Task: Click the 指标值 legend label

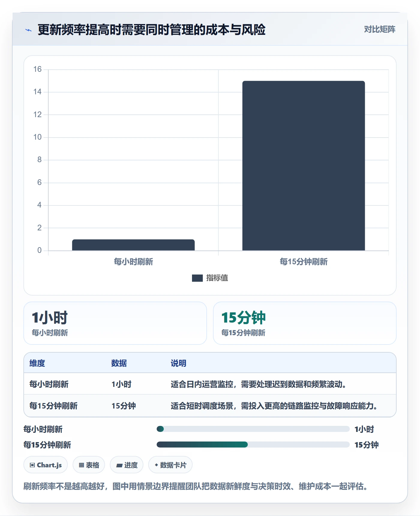Action: click(217, 278)
